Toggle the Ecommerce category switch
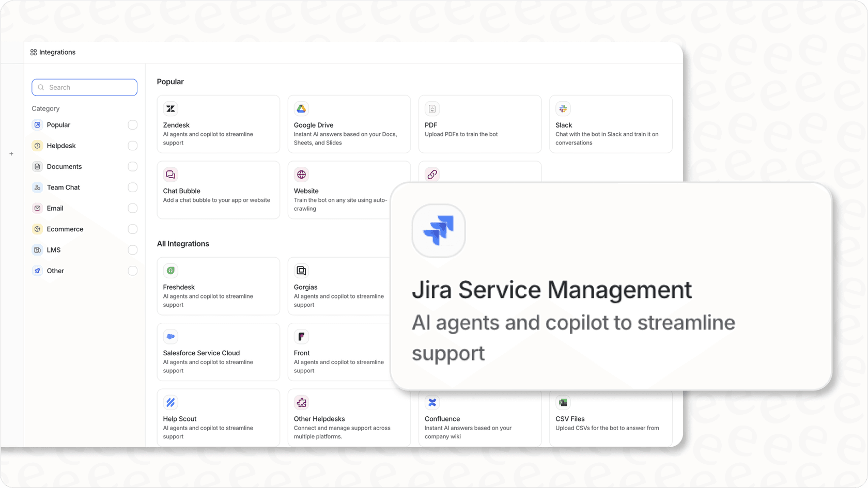The width and height of the screenshot is (868, 488). click(x=133, y=229)
